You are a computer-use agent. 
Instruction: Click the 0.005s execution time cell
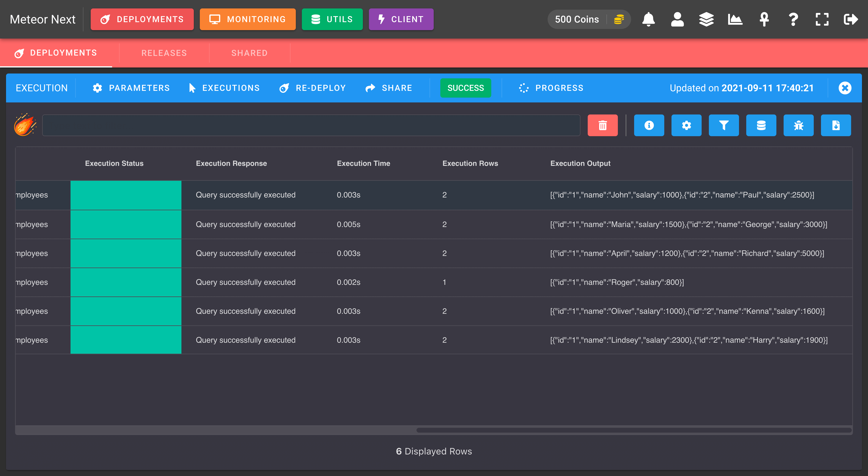tap(348, 224)
